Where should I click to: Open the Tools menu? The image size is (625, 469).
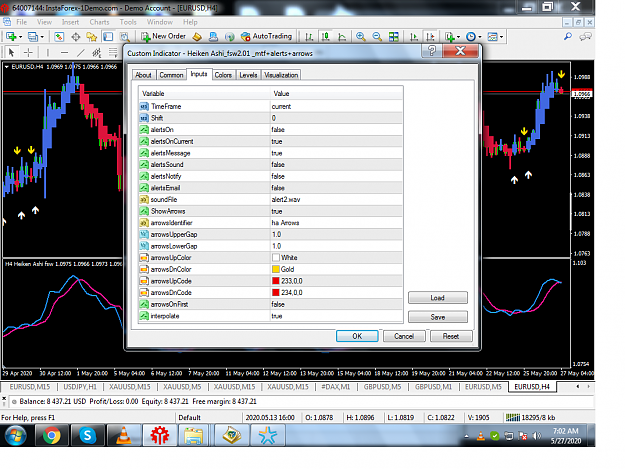[x=128, y=22]
